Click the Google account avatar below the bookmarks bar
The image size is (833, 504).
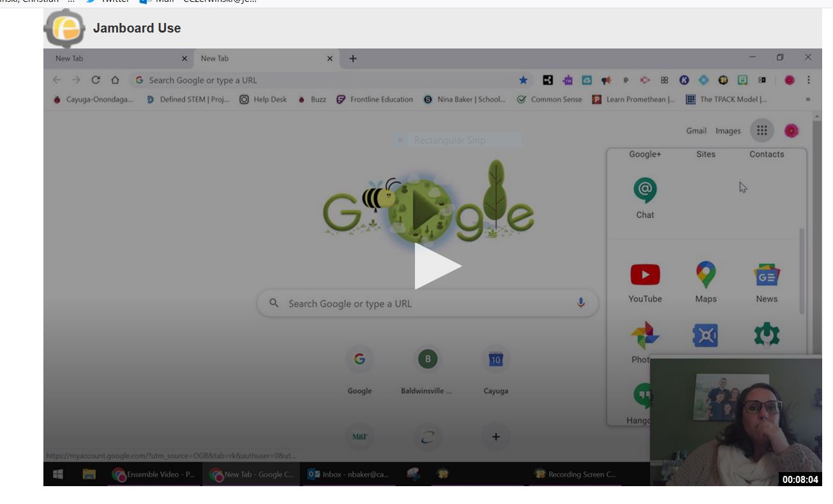[x=791, y=131]
